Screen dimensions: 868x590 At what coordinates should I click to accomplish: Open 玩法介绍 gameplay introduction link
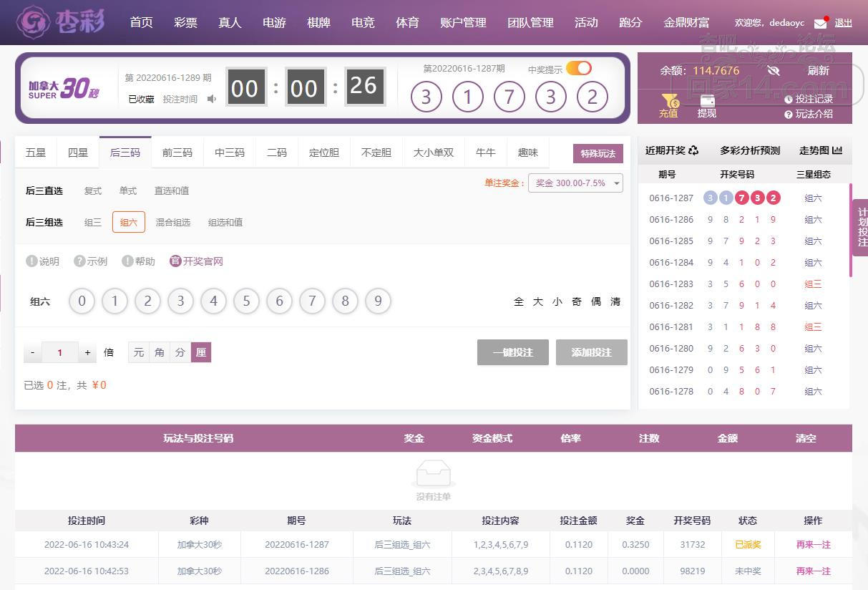point(809,114)
